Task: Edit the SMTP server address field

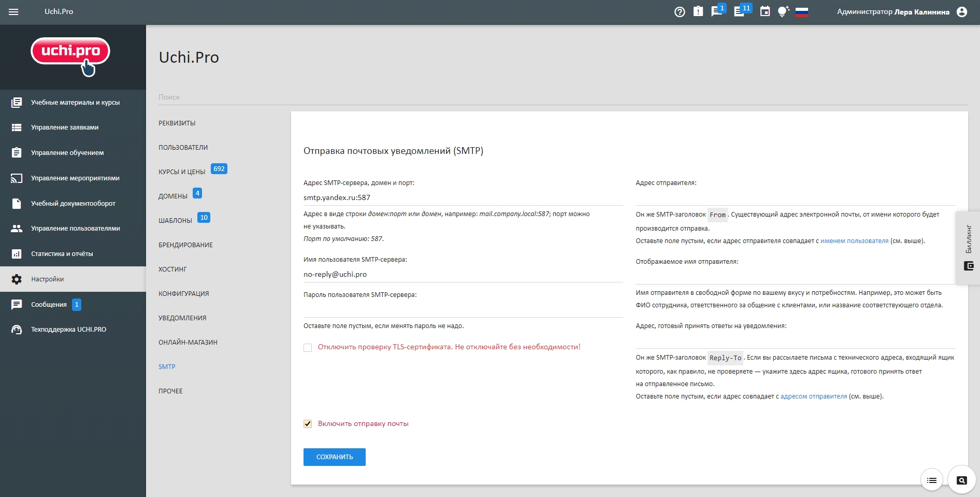Action: tap(463, 197)
